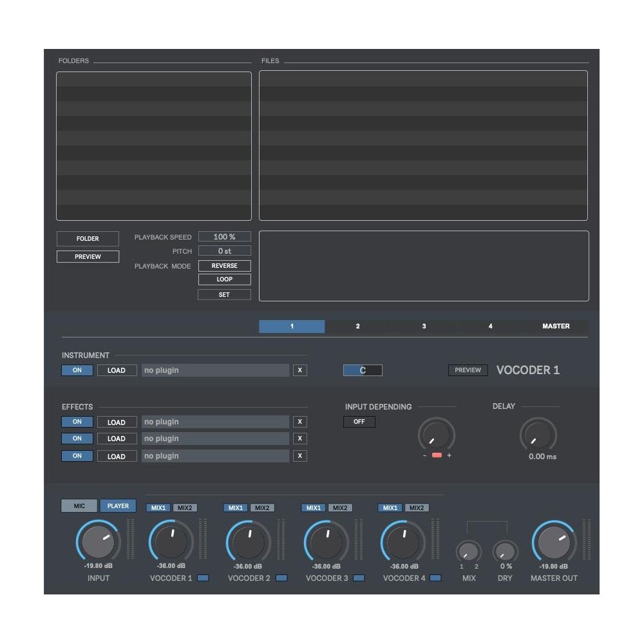Edit the PLAYBACK SPEED value field
Screen dimensions: 644x644
point(225,236)
